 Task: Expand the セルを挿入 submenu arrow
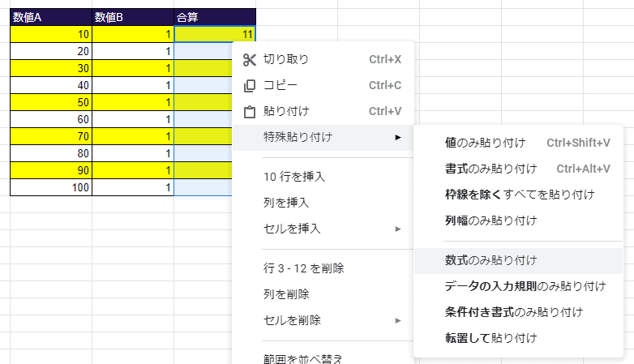point(397,229)
